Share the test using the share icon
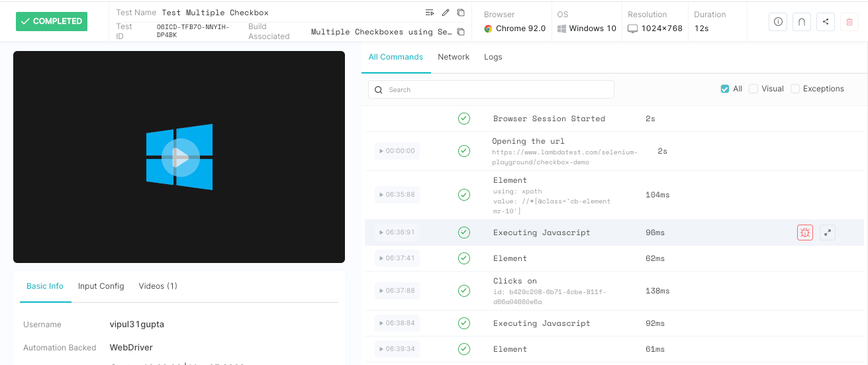Screen dimensions: 868x365 pyautogui.click(x=826, y=22)
